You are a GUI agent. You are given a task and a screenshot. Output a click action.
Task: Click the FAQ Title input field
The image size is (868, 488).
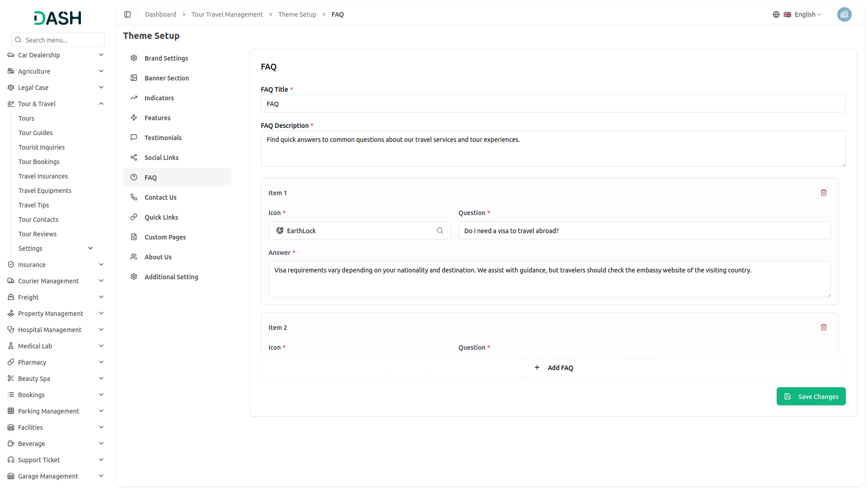click(553, 104)
